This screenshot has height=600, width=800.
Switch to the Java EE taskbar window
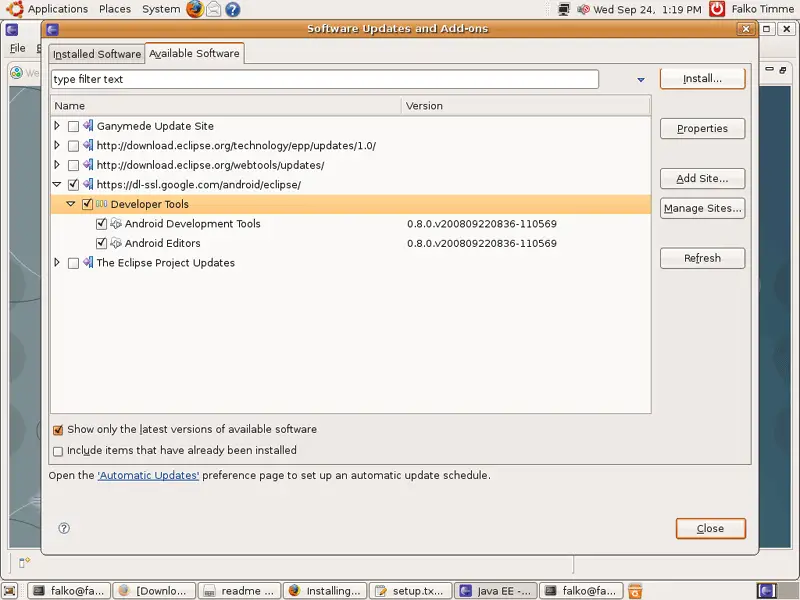tap(495, 591)
